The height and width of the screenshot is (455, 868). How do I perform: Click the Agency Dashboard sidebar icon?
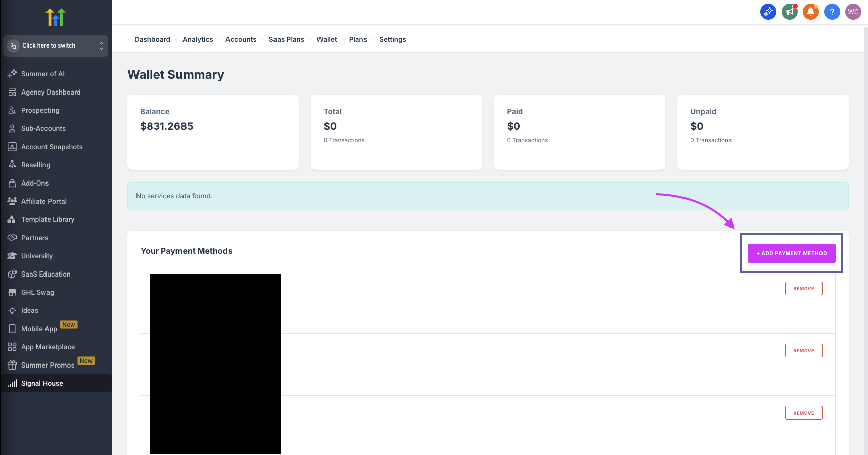12,92
